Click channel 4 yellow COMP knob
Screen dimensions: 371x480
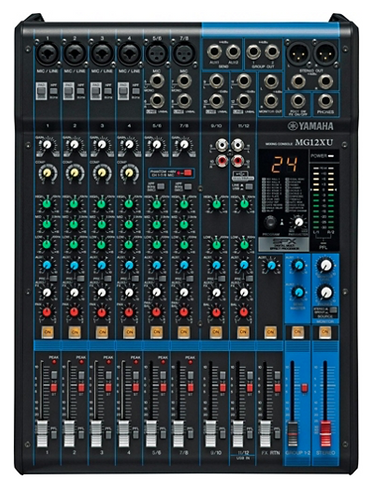[x=129, y=172]
